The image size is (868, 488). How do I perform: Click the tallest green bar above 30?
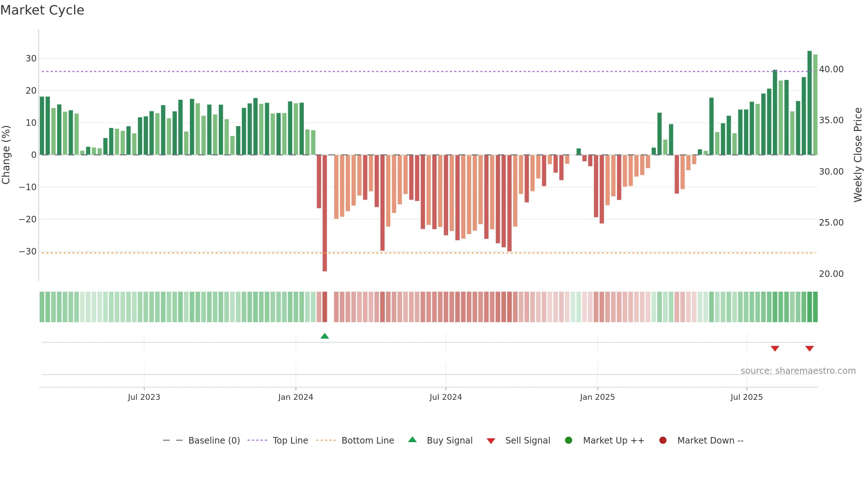(809, 103)
